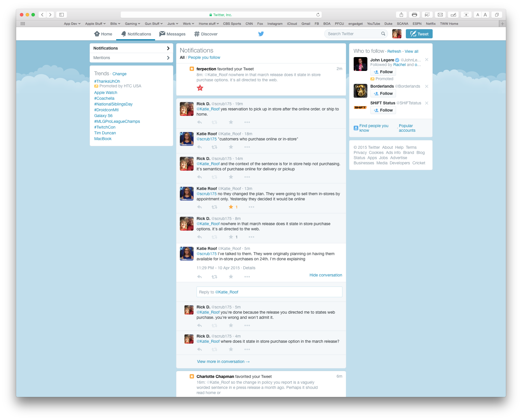Open a new tab with plus button
The width and height of the screenshot is (522, 420).
[502, 24]
